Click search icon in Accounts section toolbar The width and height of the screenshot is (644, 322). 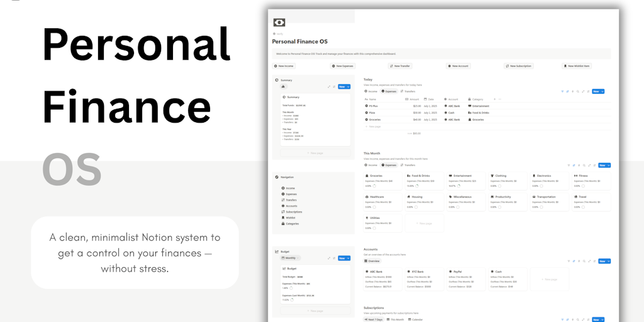(x=584, y=261)
